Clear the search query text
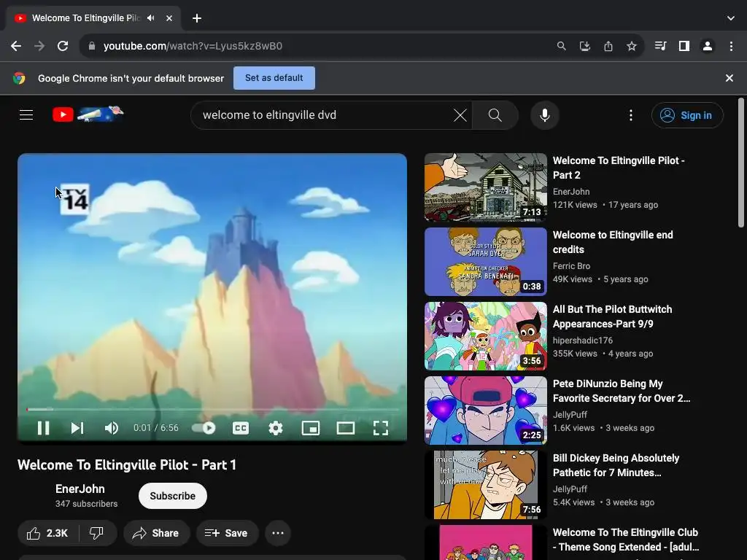The height and width of the screenshot is (560, 747). pyautogui.click(x=460, y=115)
